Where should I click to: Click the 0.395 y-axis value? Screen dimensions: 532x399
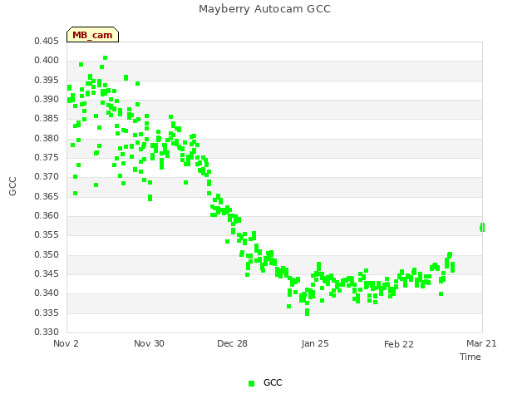click(47, 80)
